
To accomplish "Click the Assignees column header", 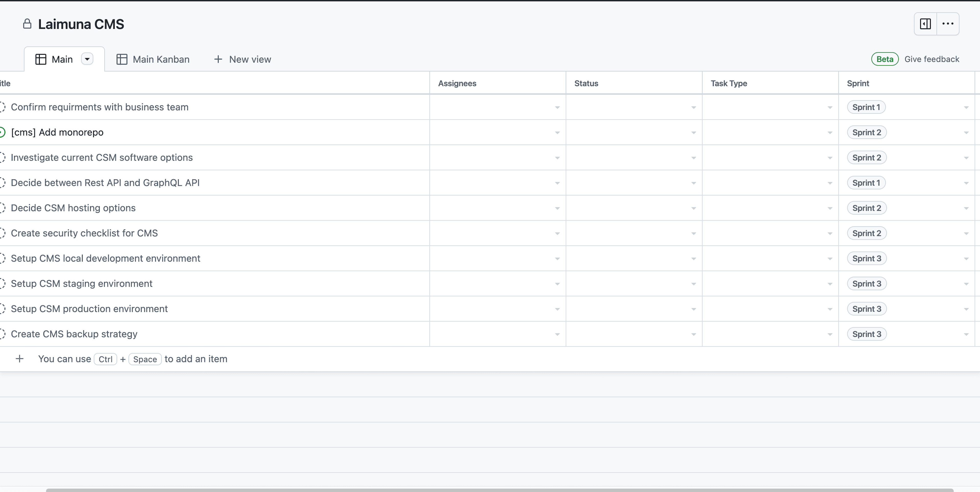I will 498,83.
